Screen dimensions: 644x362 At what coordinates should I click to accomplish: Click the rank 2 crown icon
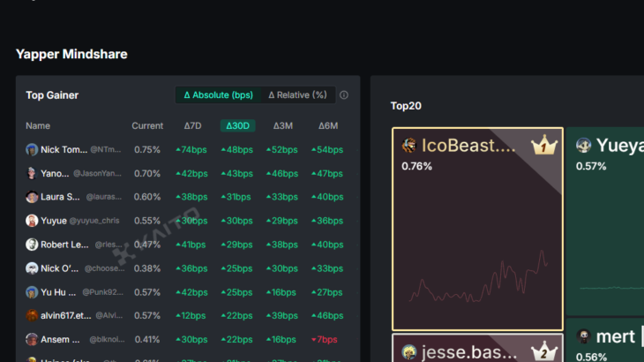544,351
